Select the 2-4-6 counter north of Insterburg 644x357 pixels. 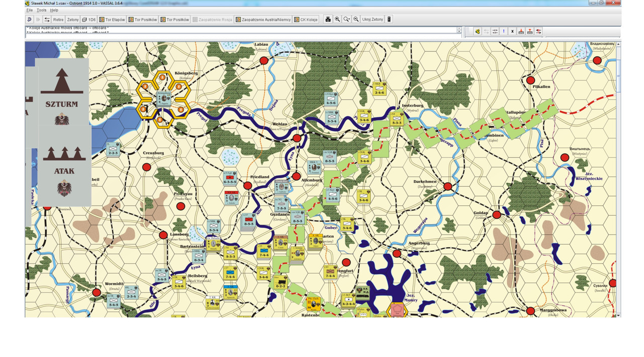[x=379, y=89]
